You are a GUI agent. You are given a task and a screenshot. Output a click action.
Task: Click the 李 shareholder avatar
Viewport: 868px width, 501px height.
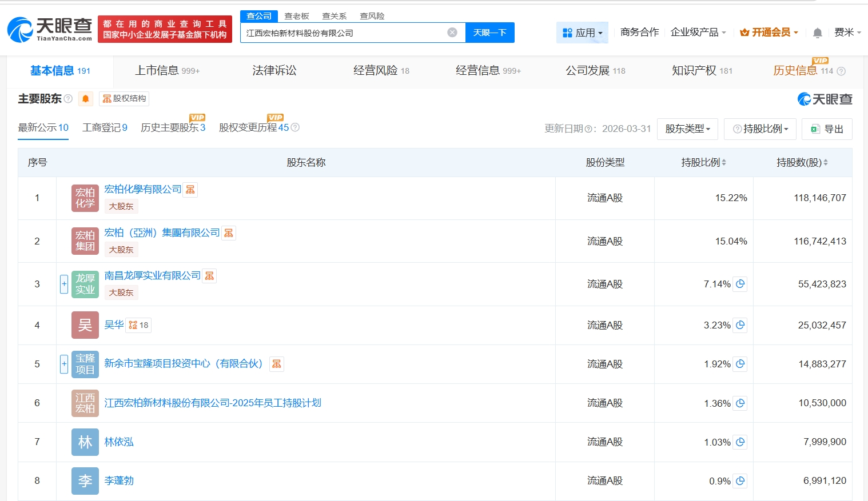click(x=85, y=480)
